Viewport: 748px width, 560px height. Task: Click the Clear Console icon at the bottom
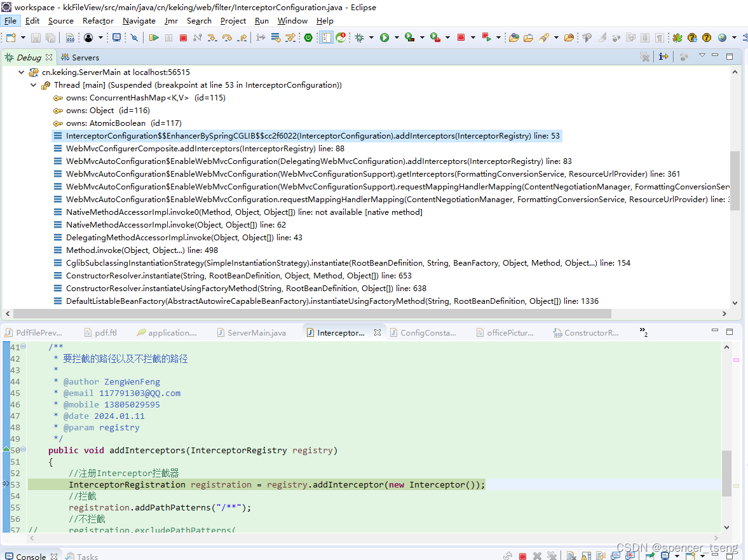click(x=571, y=554)
